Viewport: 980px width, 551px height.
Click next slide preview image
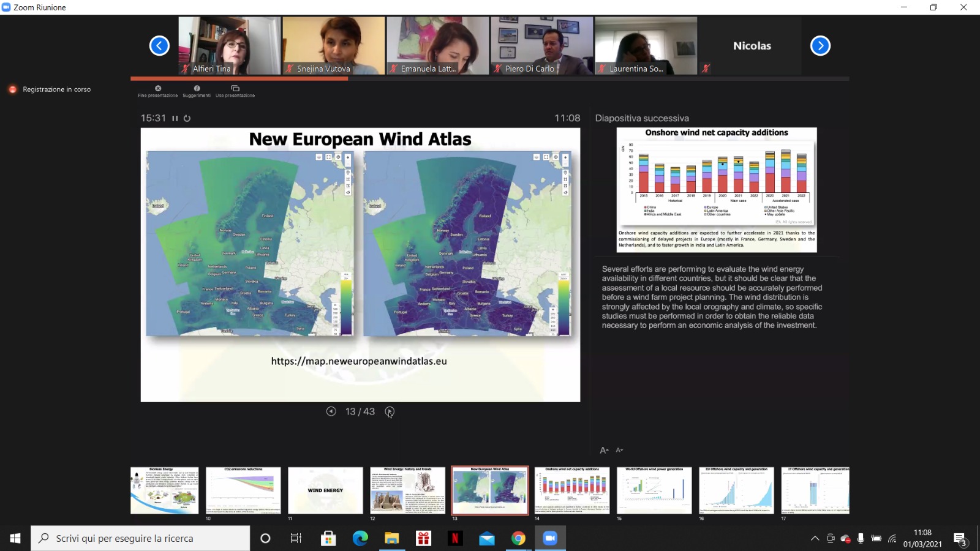point(717,190)
